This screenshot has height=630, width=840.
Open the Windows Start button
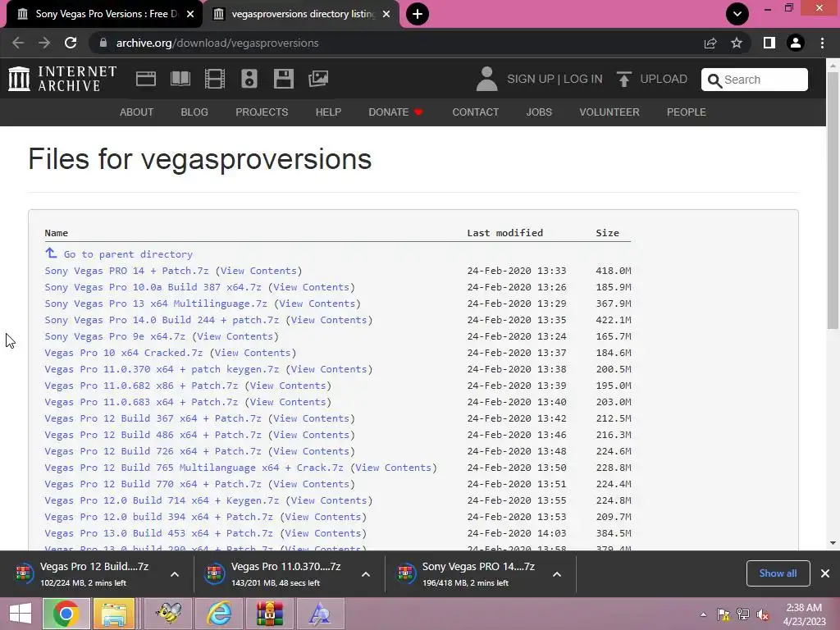pyautogui.click(x=20, y=614)
